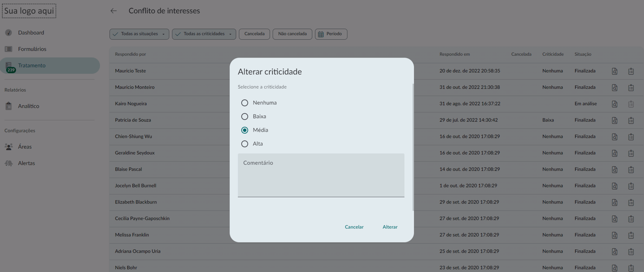Open document view icon for Adriana Ocampo Uria

point(615,252)
